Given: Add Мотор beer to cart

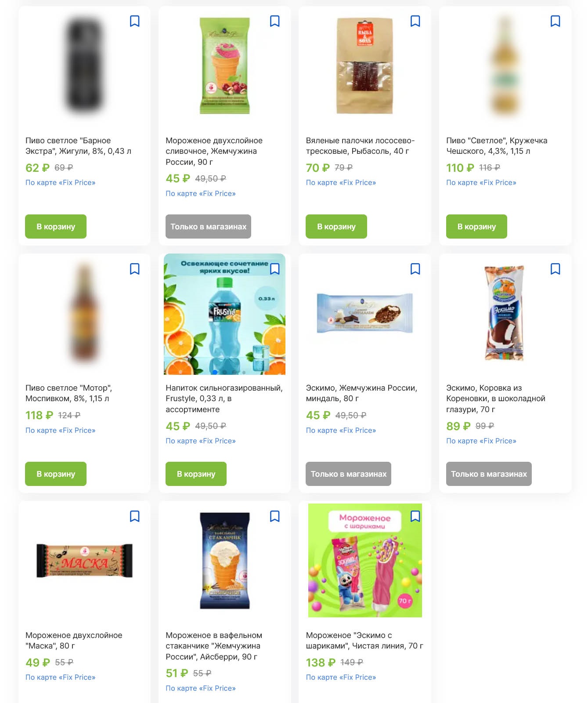Looking at the screenshot, I should coord(56,474).
